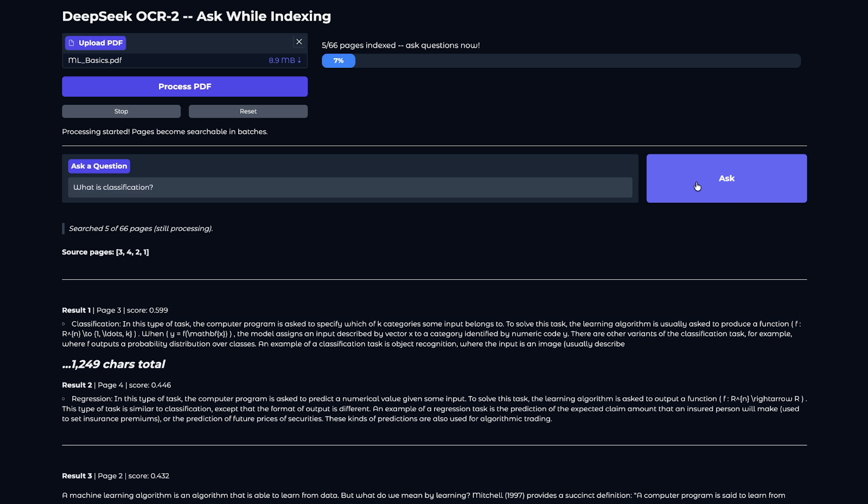Click the 7% indexing progress bar fill

(x=339, y=61)
